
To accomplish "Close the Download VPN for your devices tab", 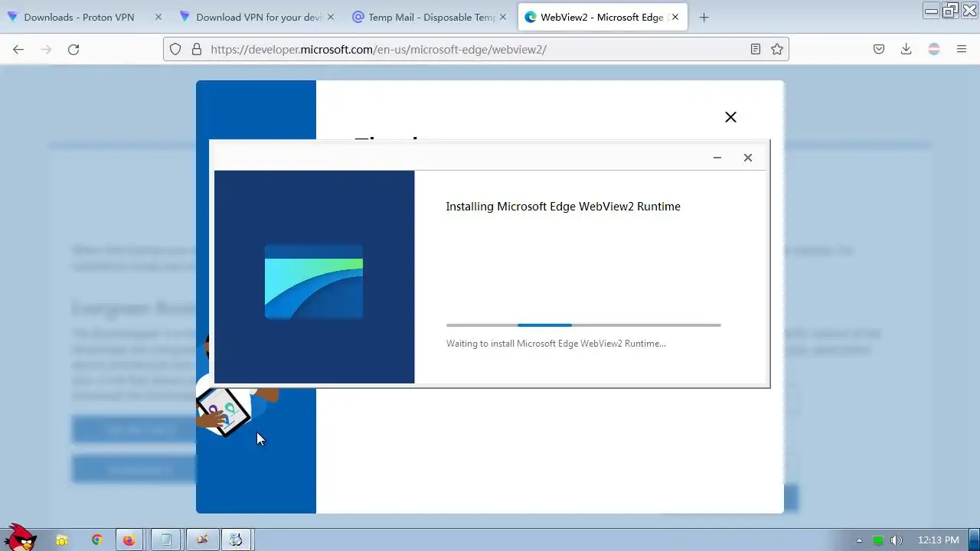I will pyautogui.click(x=331, y=17).
